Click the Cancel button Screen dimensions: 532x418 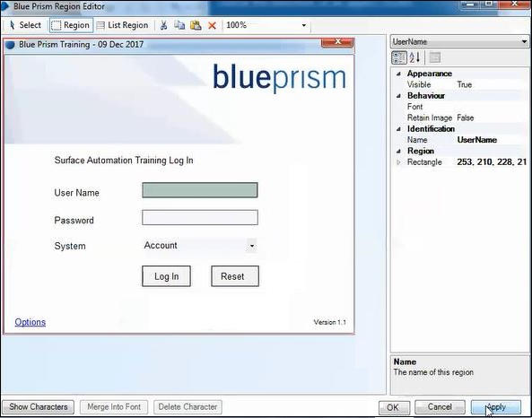click(440, 407)
